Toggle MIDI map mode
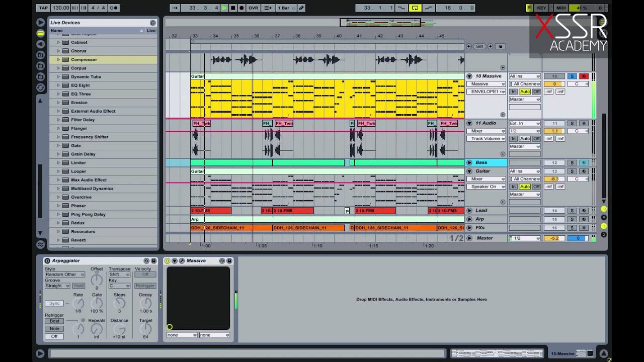644x362 pixels. click(560, 8)
